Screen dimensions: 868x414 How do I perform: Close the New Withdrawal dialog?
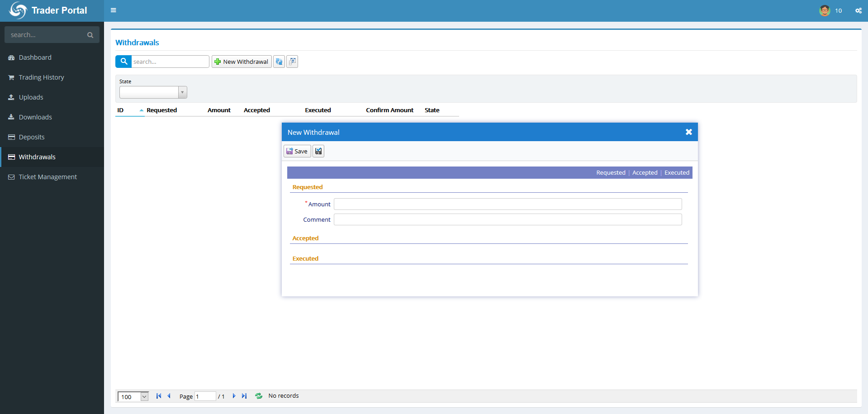[688, 132]
